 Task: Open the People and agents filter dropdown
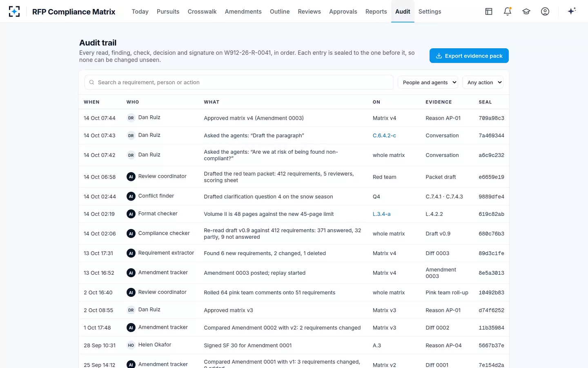(x=428, y=82)
